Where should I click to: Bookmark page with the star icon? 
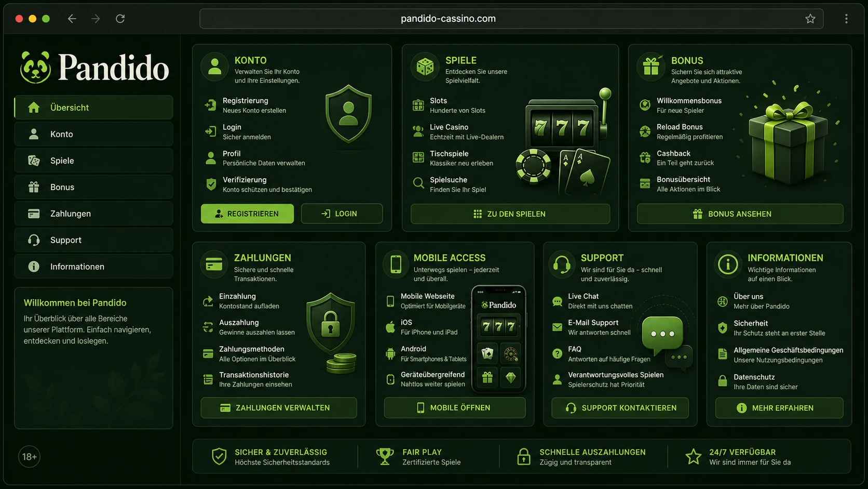[810, 19]
